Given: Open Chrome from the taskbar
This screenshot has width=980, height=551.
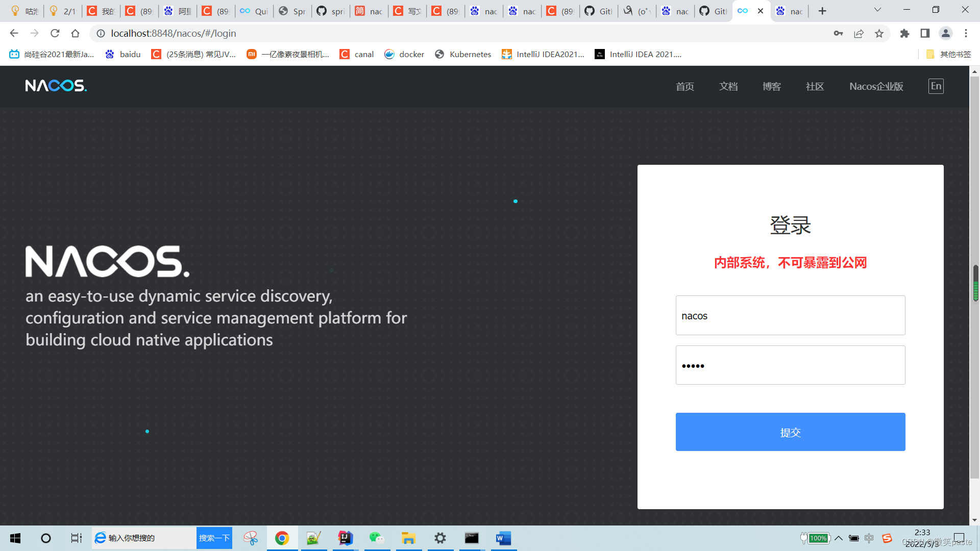Looking at the screenshot, I should coord(282,538).
